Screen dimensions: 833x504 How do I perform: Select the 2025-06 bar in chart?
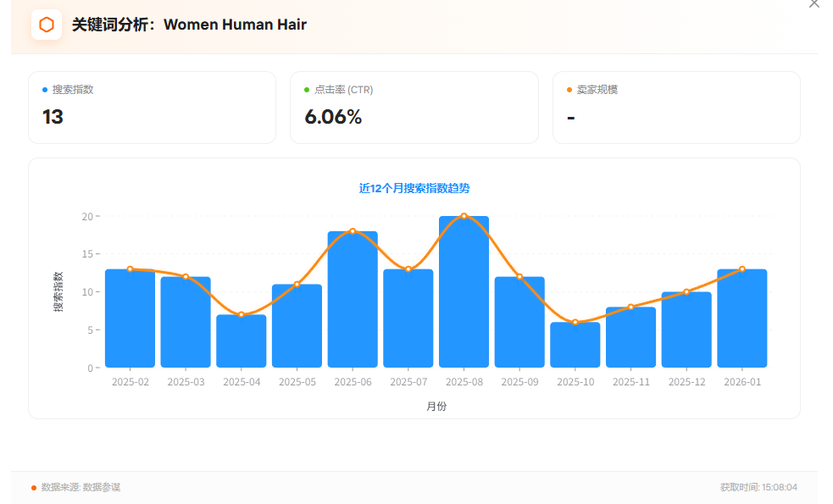pos(353,300)
